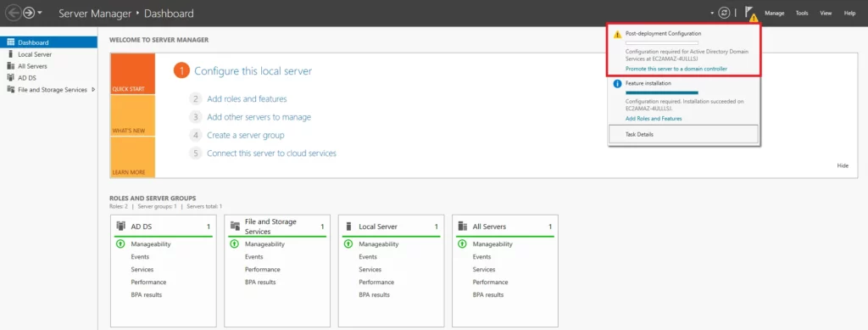Click the Dashboard sidebar icon
The image size is (868, 330).
coord(10,42)
